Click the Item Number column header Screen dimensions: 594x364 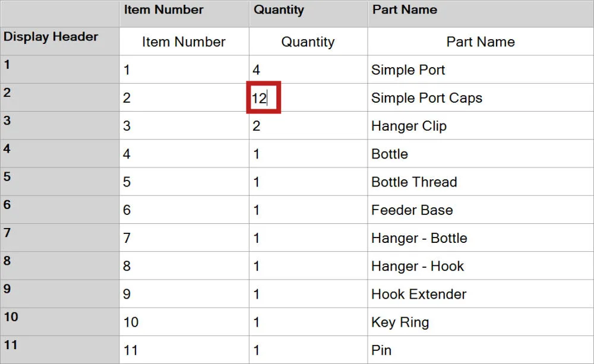184,13
